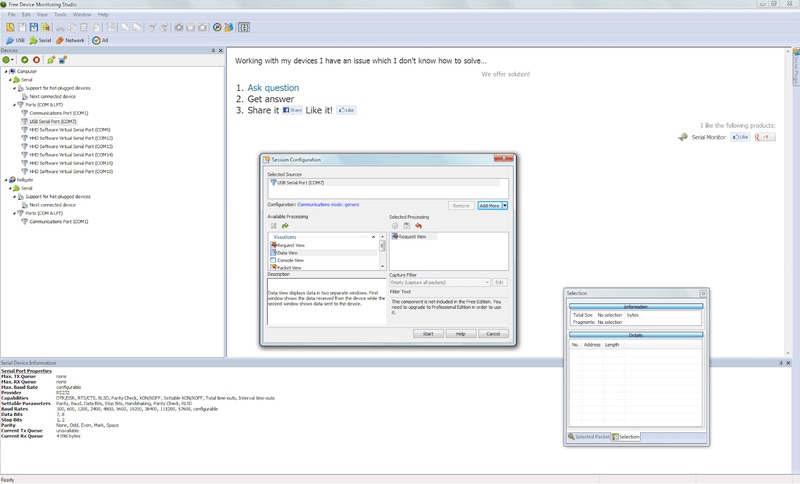Click the Address column header
This screenshot has height=484, width=800.
click(592, 345)
